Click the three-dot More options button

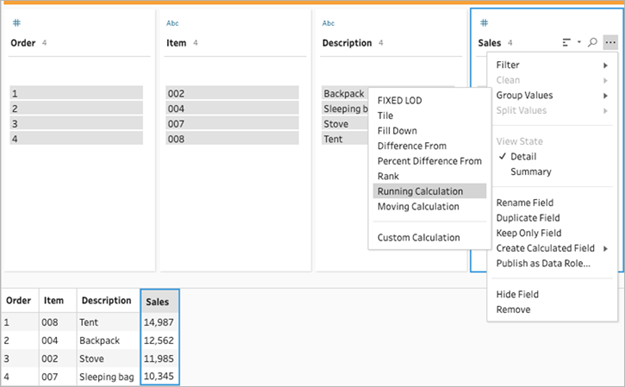(610, 42)
